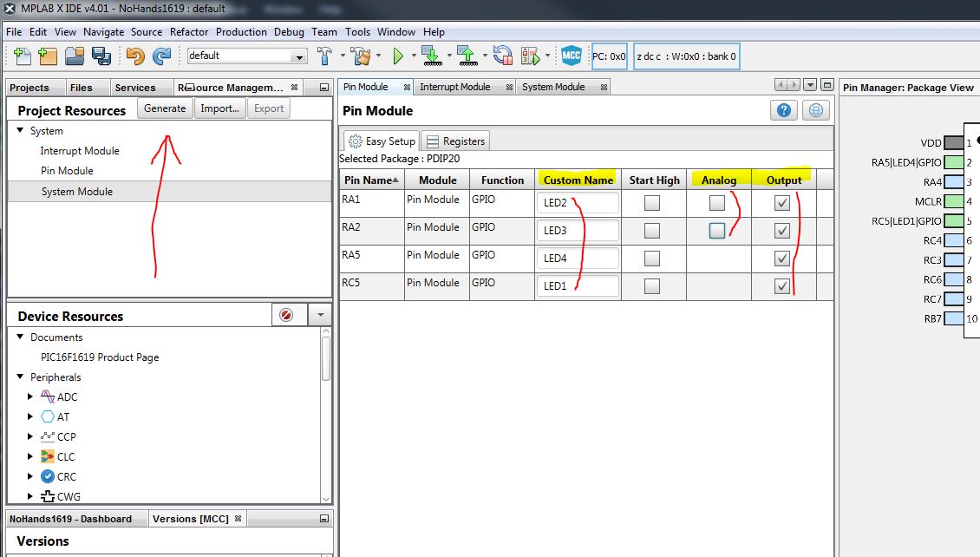Image resolution: width=980 pixels, height=557 pixels.
Task: Select green RA5 pin box in Package View
Action: [x=953, y=162]
